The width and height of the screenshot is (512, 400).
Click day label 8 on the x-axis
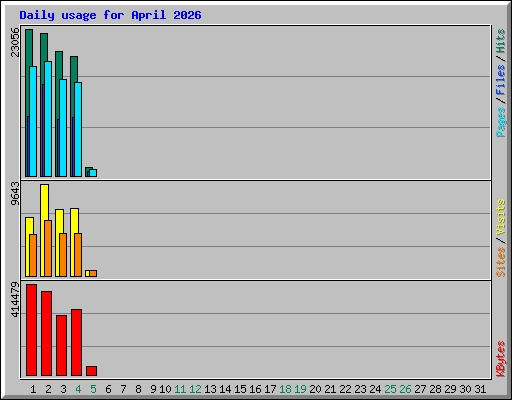click(x=138, y=389)
